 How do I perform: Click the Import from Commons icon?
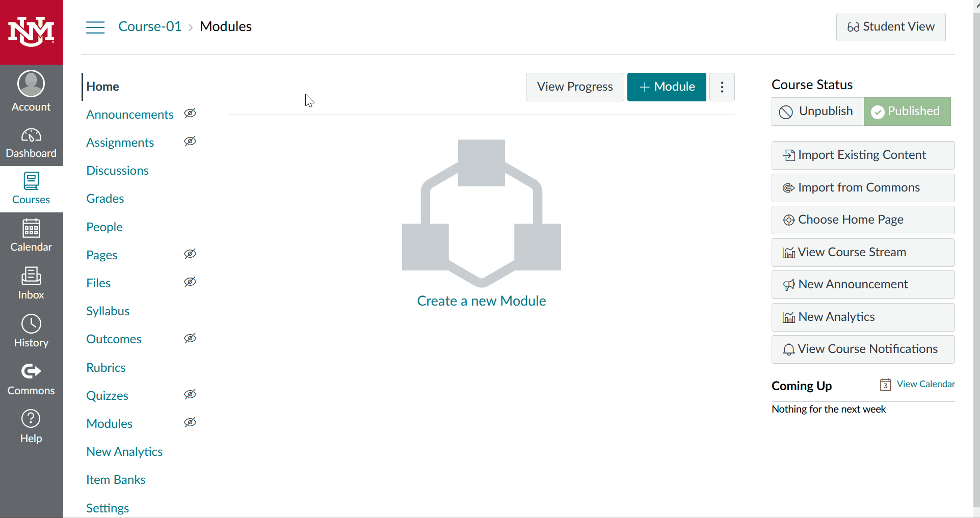[789, 188]
